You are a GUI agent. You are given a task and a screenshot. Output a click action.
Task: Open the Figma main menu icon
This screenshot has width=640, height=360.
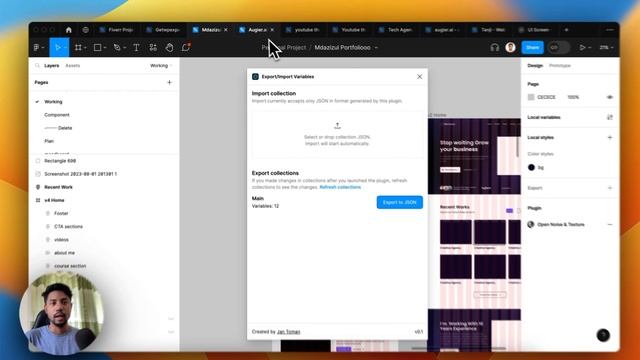coord(37,48)
